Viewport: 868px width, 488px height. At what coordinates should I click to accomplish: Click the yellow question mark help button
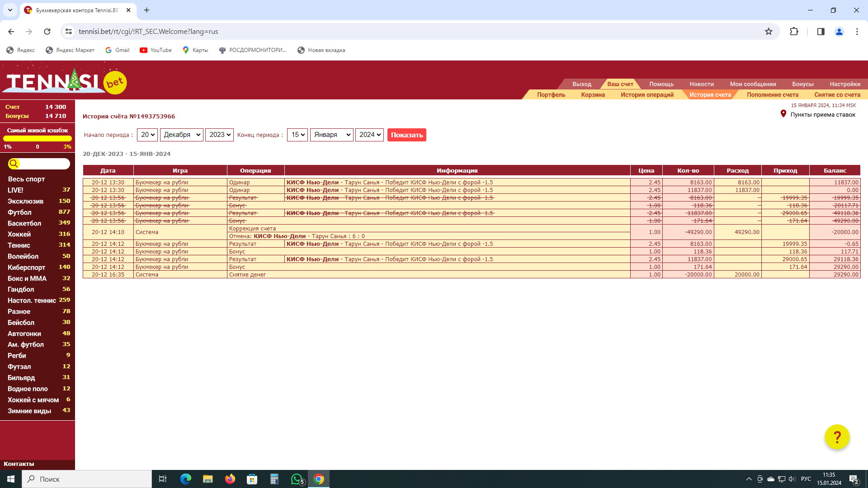(x=837, y=437)
